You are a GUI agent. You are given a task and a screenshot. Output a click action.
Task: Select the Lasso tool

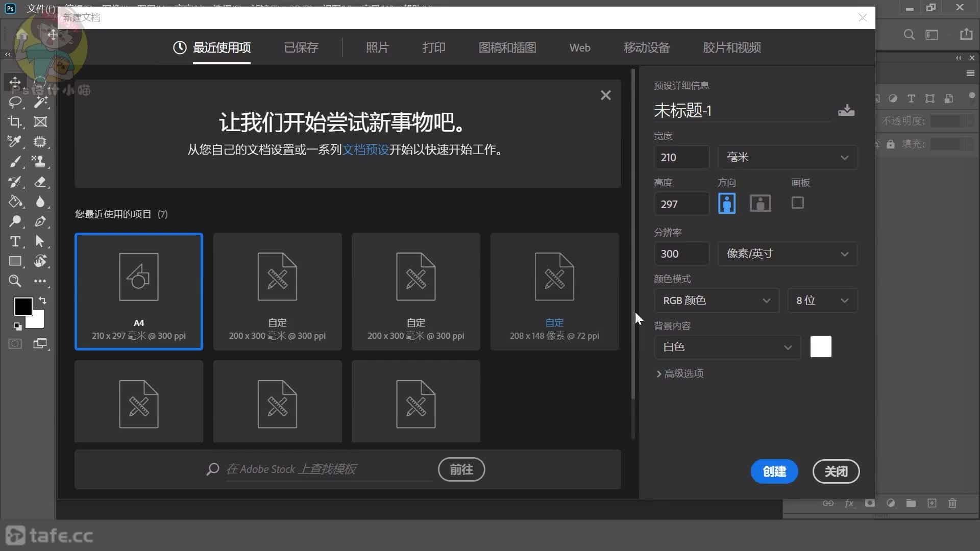click(15, 102)
